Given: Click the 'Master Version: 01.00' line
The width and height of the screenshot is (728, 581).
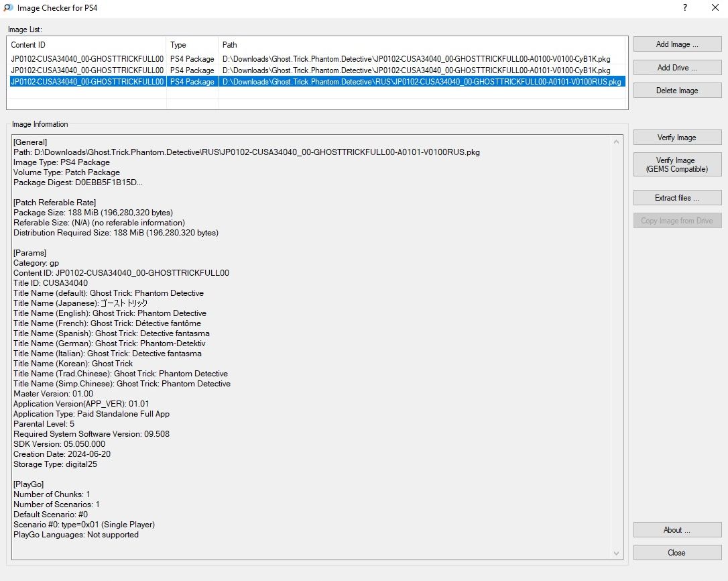Looking at the screenshot, I should tap(54, 394).
